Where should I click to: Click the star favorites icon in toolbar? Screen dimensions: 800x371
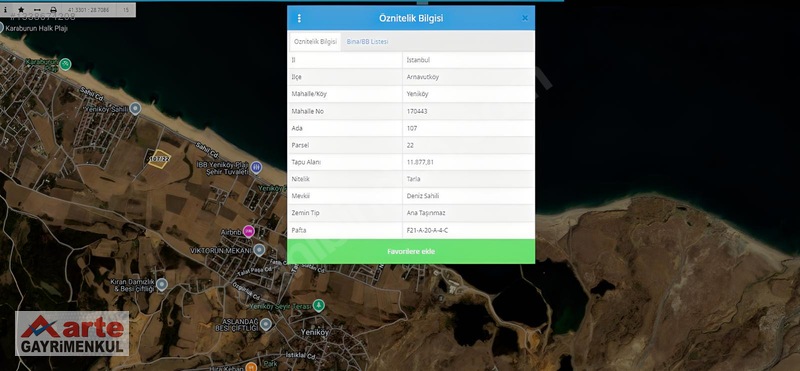[x=21, y=10]
